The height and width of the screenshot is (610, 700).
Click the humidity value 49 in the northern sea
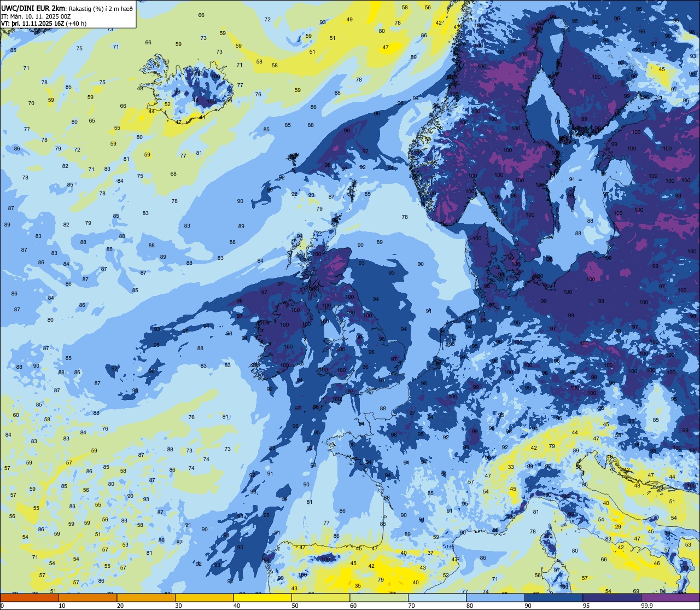point(349,20)
